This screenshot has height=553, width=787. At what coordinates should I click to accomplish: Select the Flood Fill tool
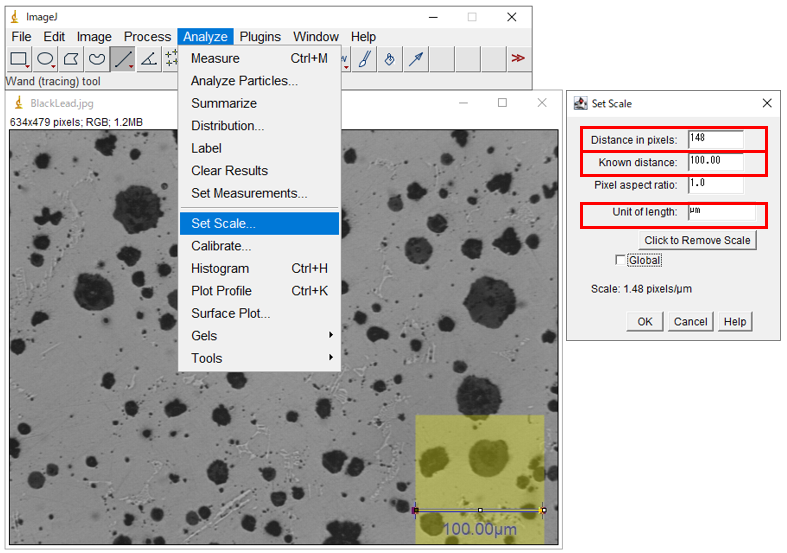tap(390, 60)
